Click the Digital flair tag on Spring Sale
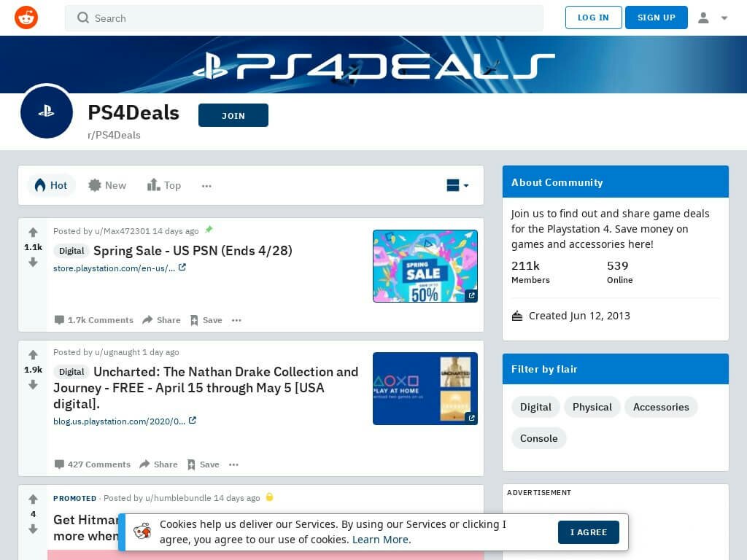 pos(71,251)
